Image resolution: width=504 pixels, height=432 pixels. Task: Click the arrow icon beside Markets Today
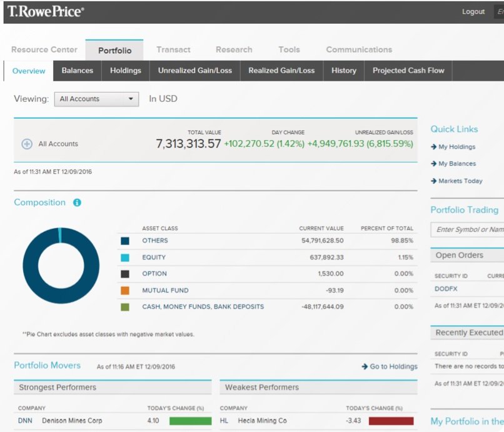point(433,181)
